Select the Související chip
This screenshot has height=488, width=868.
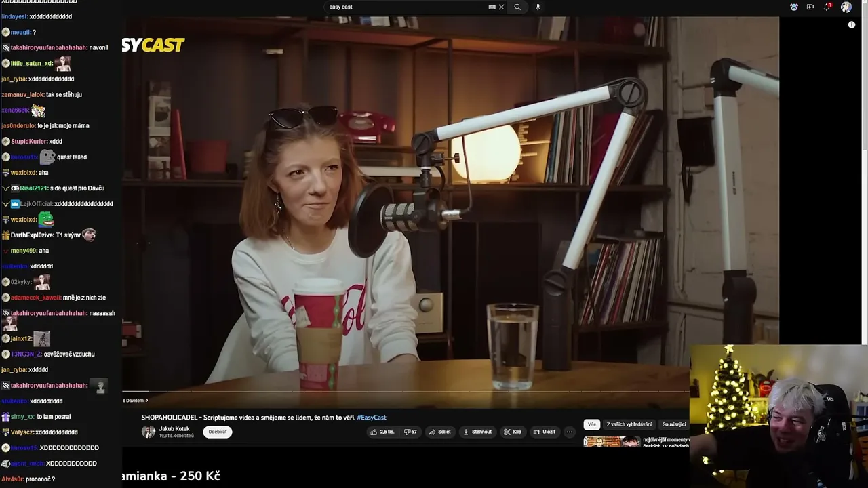[x=674, y=424]
